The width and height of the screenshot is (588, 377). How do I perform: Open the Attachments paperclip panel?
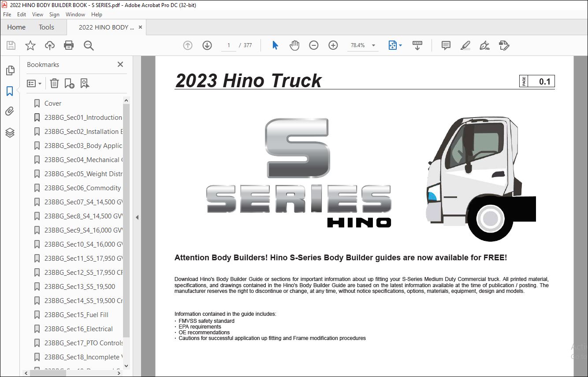10,112
